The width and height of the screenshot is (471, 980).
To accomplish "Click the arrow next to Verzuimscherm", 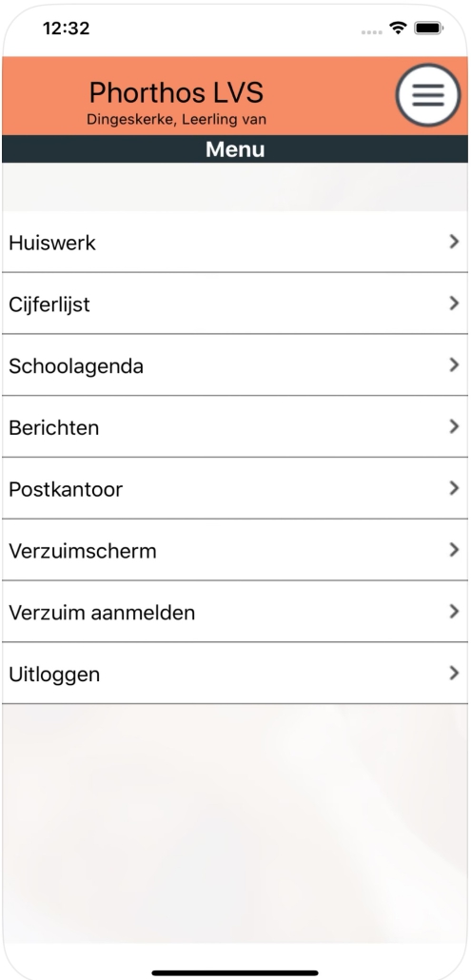I will click(x=454, y=550).
